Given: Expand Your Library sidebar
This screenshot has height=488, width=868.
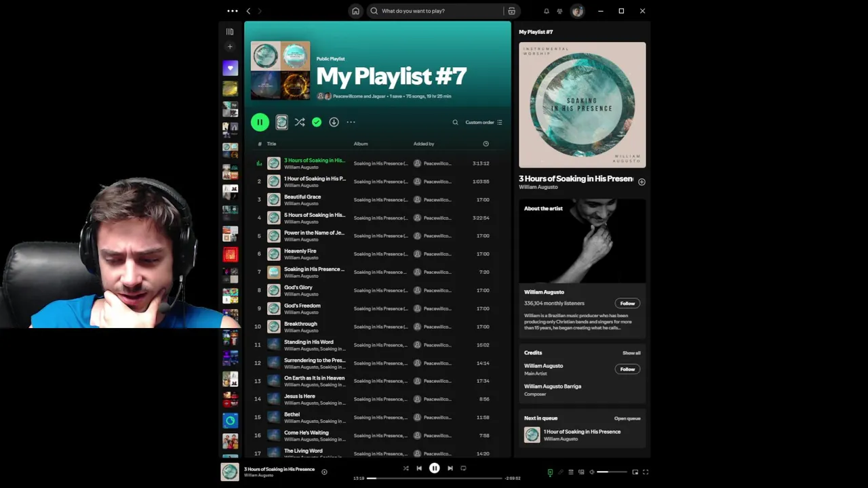Looking at the screenshot, I should click(230, 31).
